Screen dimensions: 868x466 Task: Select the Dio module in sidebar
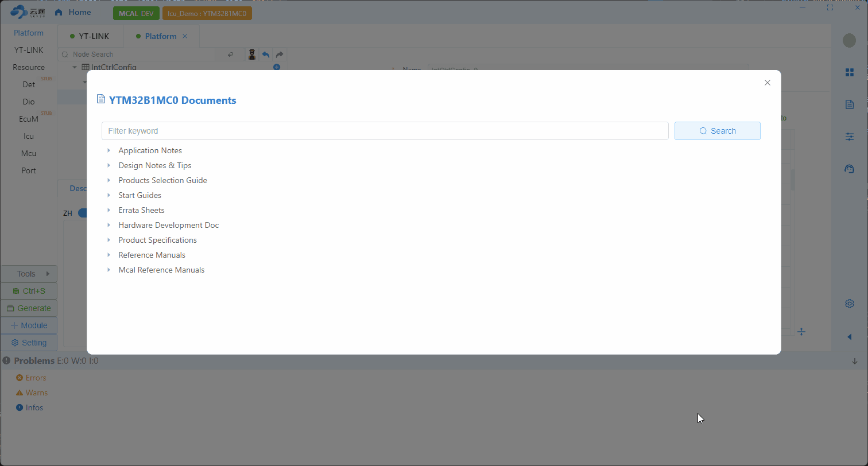pos(29,102)
